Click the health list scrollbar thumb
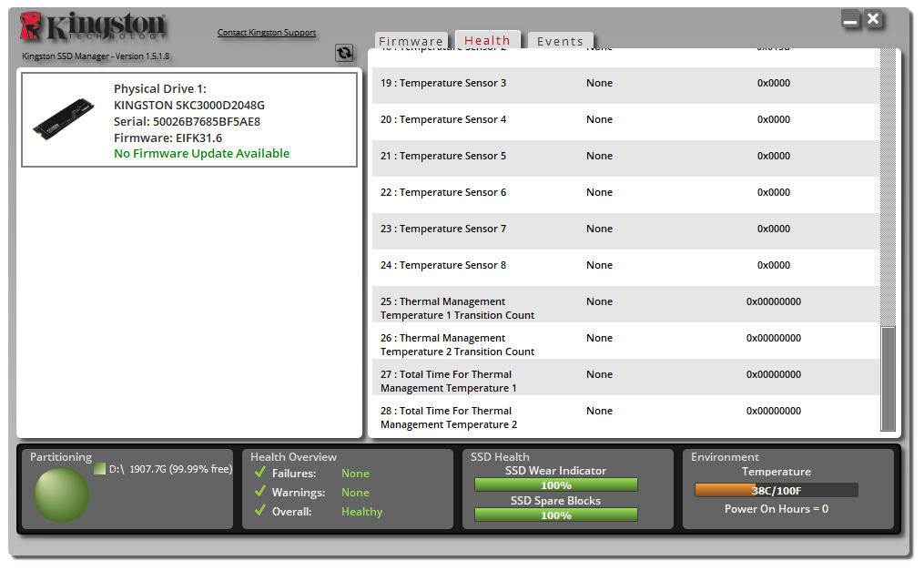The width and height of the screenshot is (924, 571). point(888,379)
